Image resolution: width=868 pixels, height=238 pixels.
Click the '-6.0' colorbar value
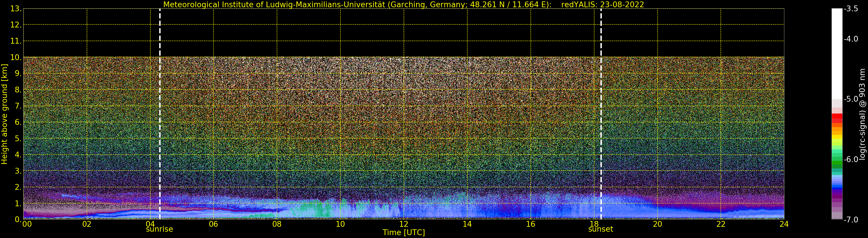coord(851,159)
